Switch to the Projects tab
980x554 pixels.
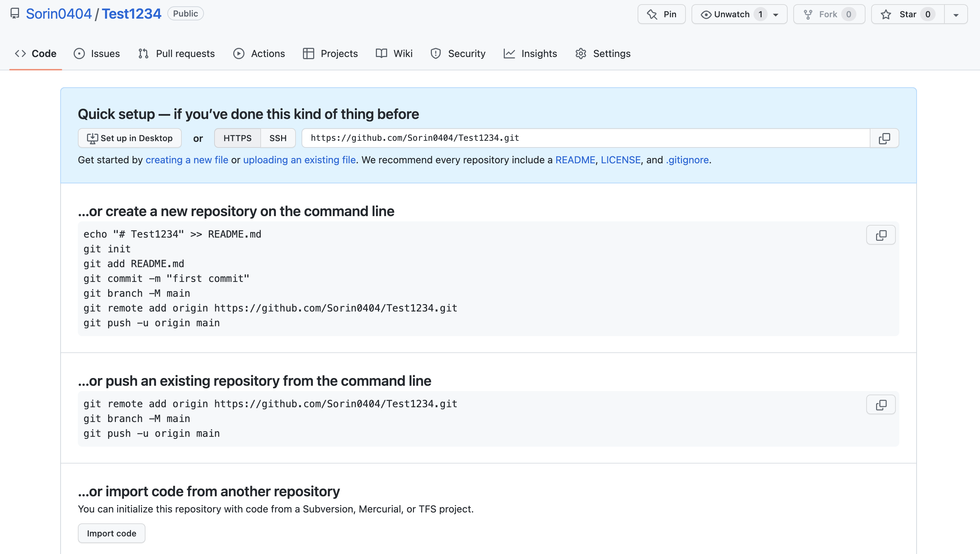click(330, 53)
